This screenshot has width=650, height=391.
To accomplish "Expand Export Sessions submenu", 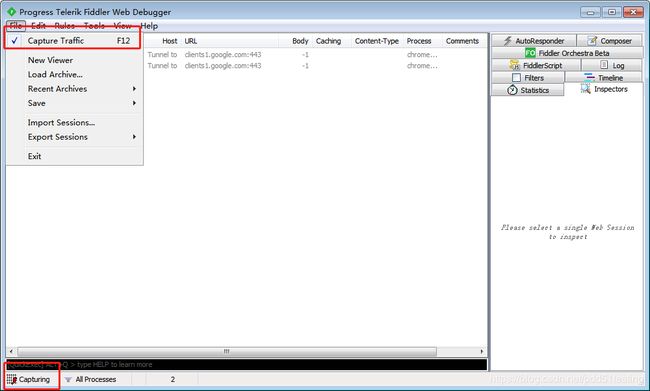I will pyautogui.click(x=75, y=137).
